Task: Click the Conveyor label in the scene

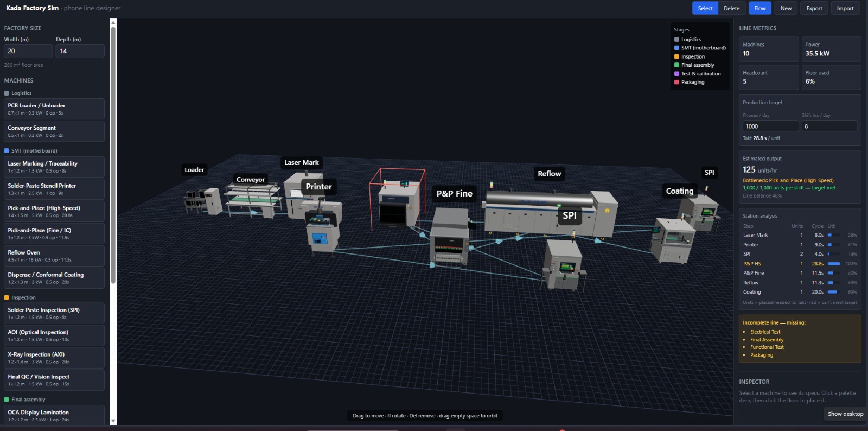Action: click(251, 180)
